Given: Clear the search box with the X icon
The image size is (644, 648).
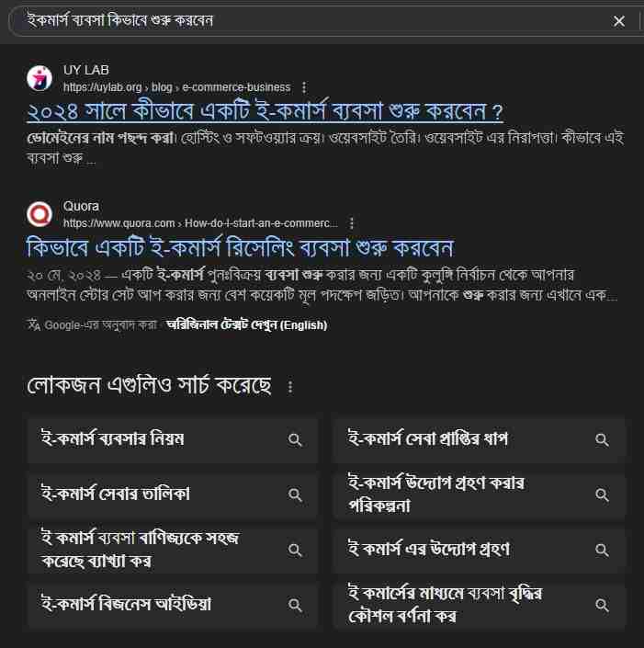Looking at the screenshot, I should (x=619, y=21).
